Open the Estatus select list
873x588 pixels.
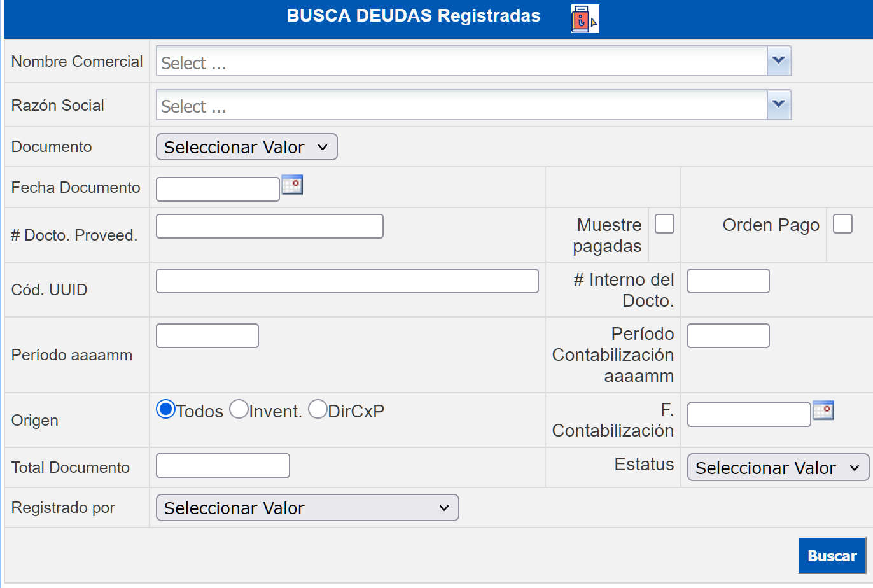point(778,468)
